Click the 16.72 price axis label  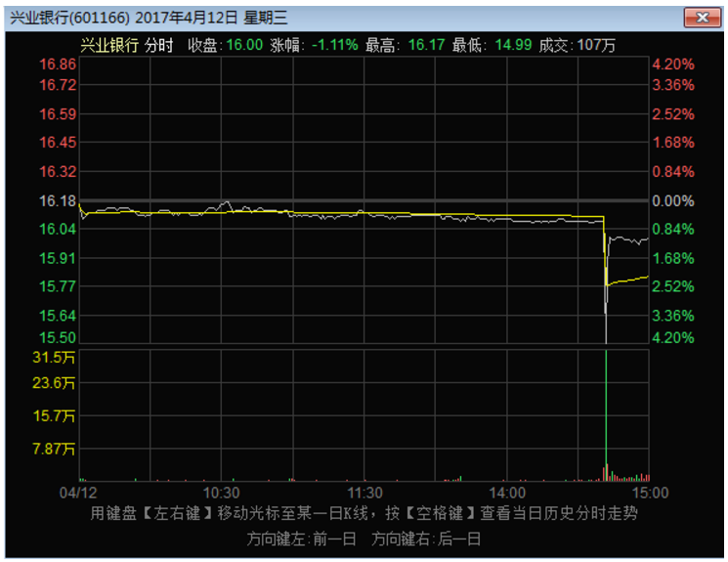click(x=58, y=85)
